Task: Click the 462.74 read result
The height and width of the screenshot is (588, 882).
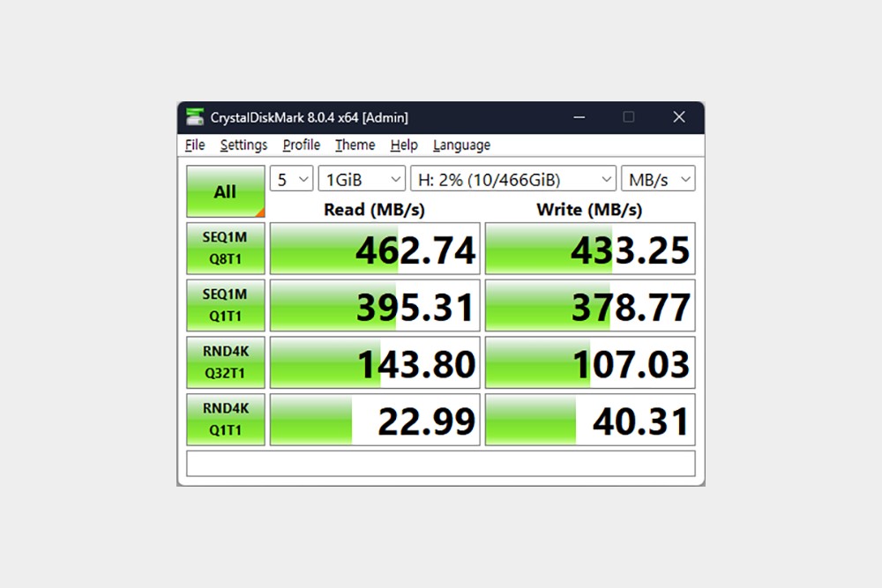Action: click(375, 249)
